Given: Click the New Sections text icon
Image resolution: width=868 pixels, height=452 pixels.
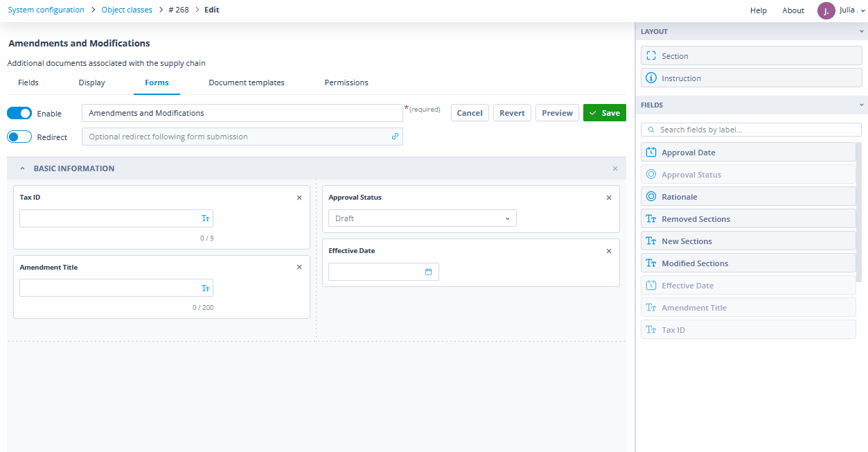Looking at the screenshot, I should [651, 241].
